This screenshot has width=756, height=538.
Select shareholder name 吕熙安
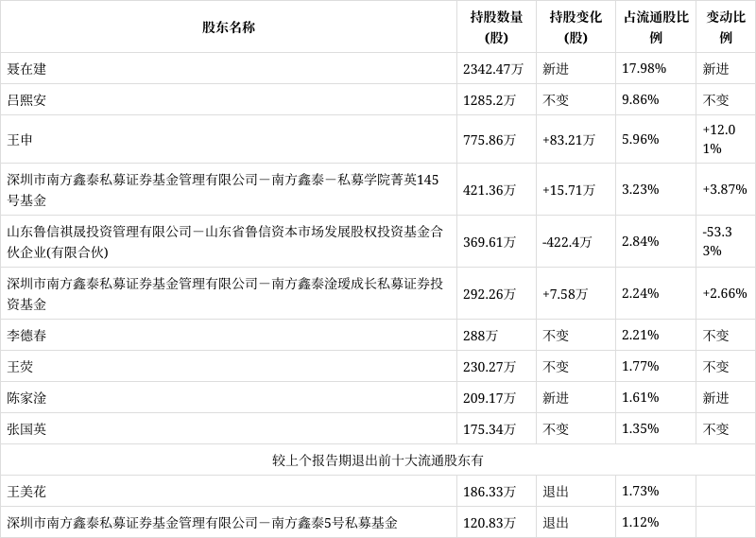point(26,100)
